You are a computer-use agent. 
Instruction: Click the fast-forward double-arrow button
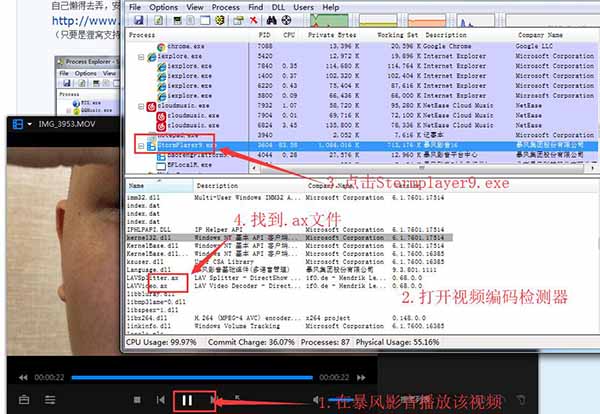tap(361, 378)
